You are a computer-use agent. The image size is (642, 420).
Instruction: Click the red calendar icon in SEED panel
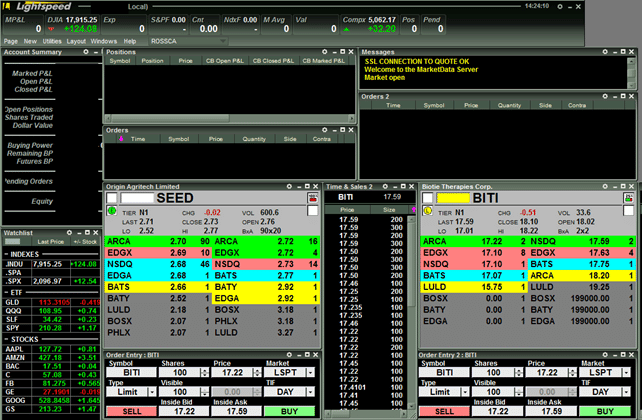click(312, 199)
